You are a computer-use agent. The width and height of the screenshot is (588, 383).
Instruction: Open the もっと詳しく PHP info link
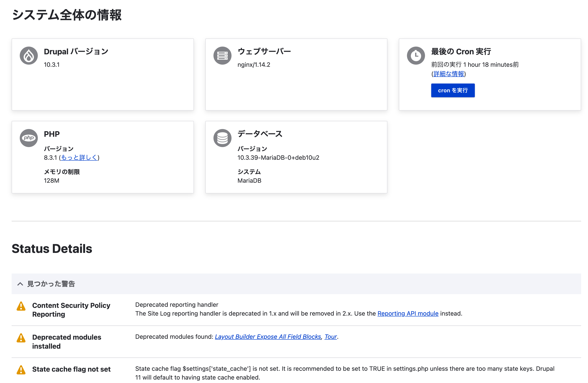tap(79, 158)
